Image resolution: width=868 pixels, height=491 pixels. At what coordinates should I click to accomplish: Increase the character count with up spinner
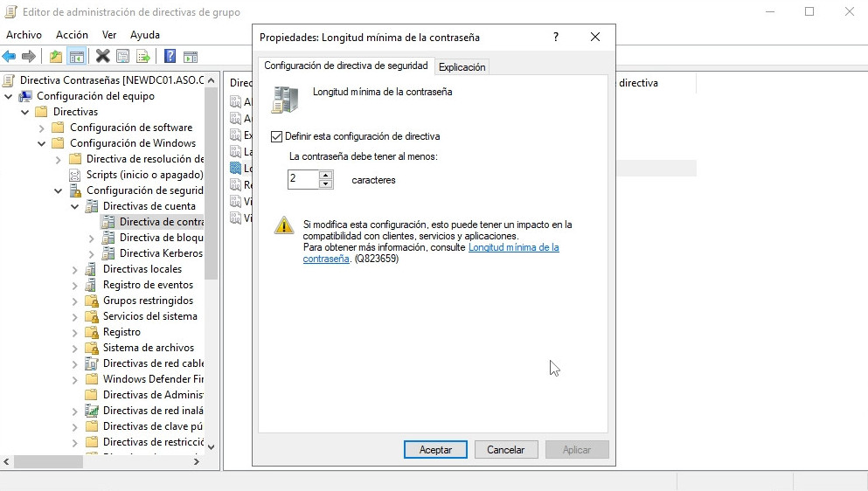tap(326, 175)
